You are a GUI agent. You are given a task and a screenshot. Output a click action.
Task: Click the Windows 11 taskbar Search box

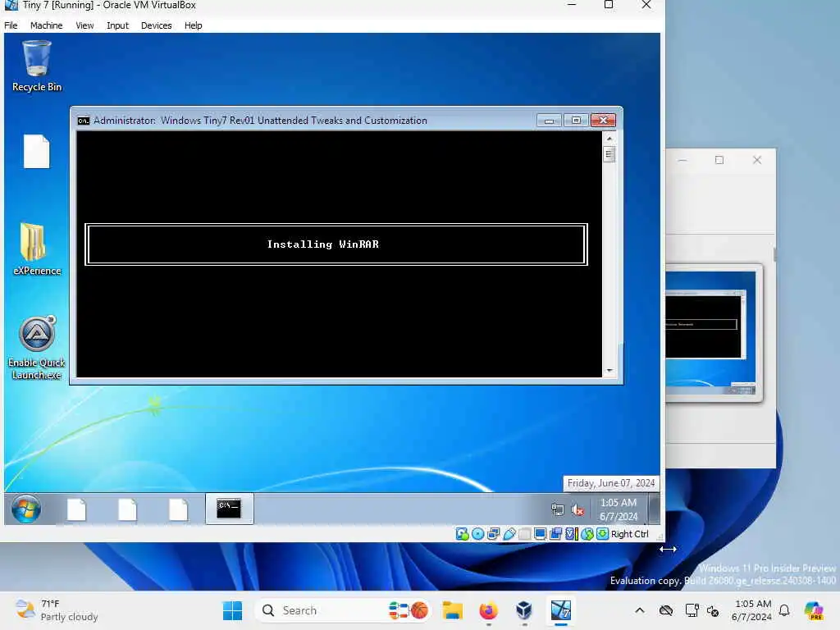click(x=343, y=610)
